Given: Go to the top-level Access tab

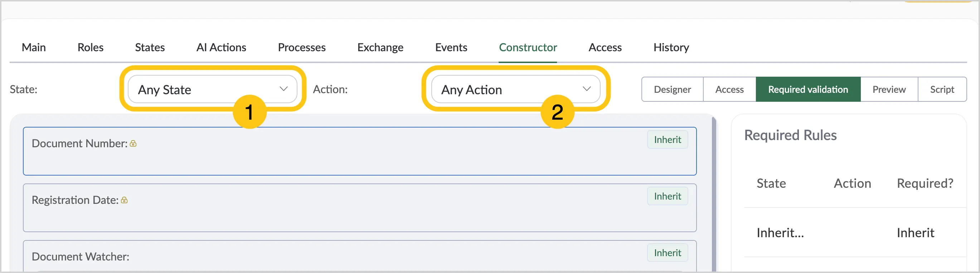Looking at the screenshot, I should (x=605, y=47).
